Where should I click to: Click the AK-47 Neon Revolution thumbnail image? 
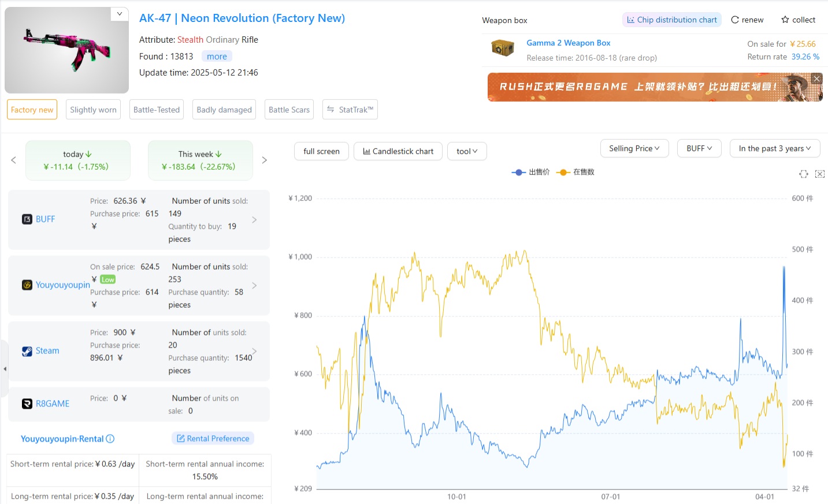click(66, 50)
